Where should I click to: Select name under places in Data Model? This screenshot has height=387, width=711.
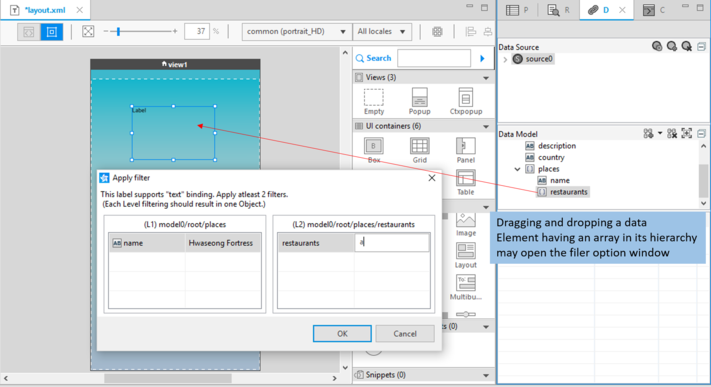coord(553,180)
